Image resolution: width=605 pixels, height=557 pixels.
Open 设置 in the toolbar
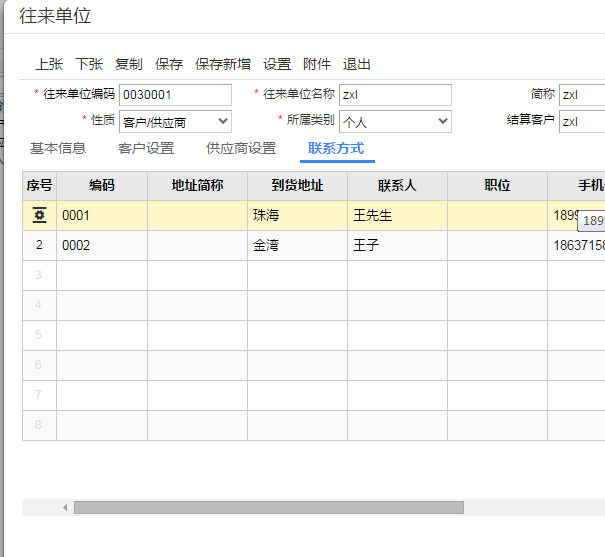pos(277,64)
